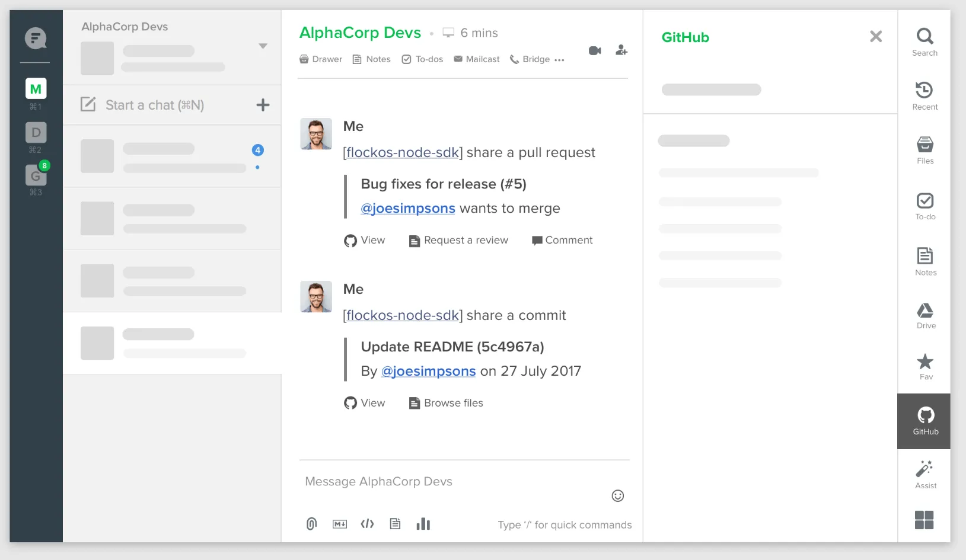Open the Mailcast tab
The width and height of the screenshot is (966, 560).
[x=477, y=59]
